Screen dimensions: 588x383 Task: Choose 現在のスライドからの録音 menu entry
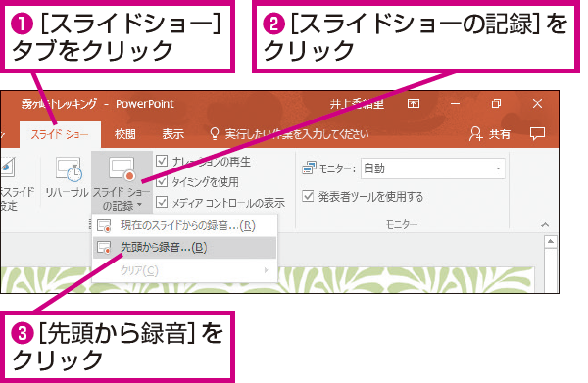(x=184, y=225)
